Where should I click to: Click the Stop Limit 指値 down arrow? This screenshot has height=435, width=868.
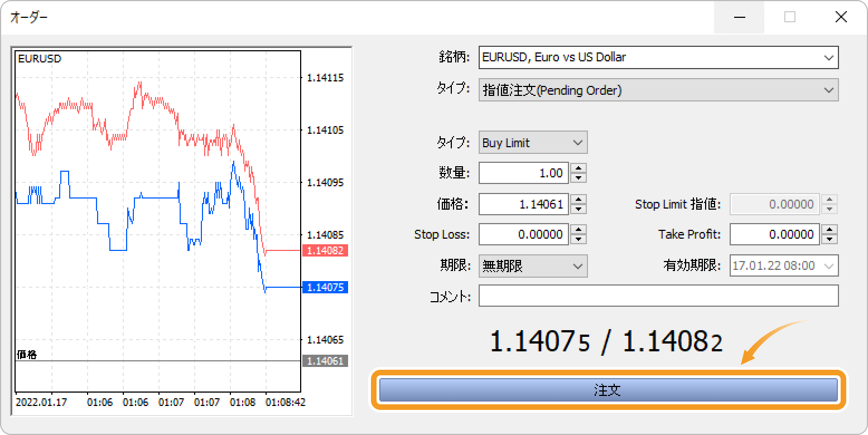(830, 209)
